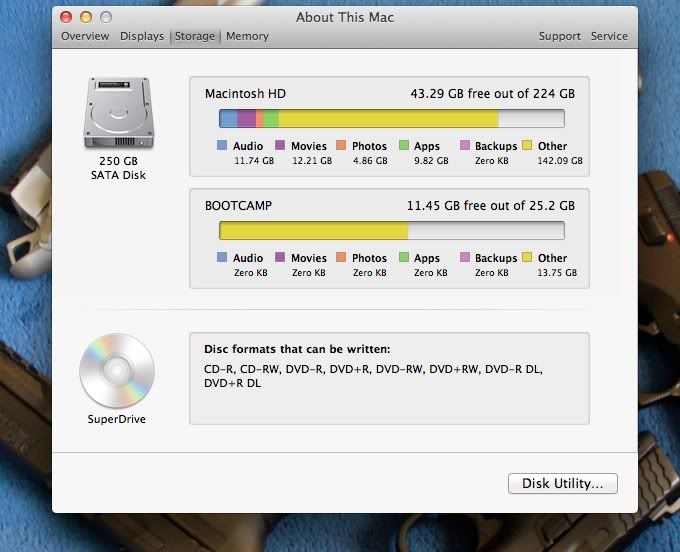Click BOOTCAMP Other yellow legend swatch

click(527, 258)
